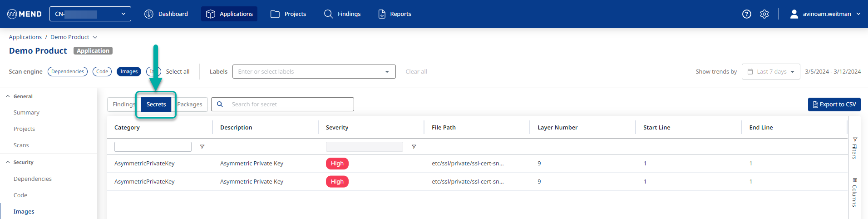Open the Columns side panel
Viewport: 868px width, 219px height.
(x=854, y=192)
